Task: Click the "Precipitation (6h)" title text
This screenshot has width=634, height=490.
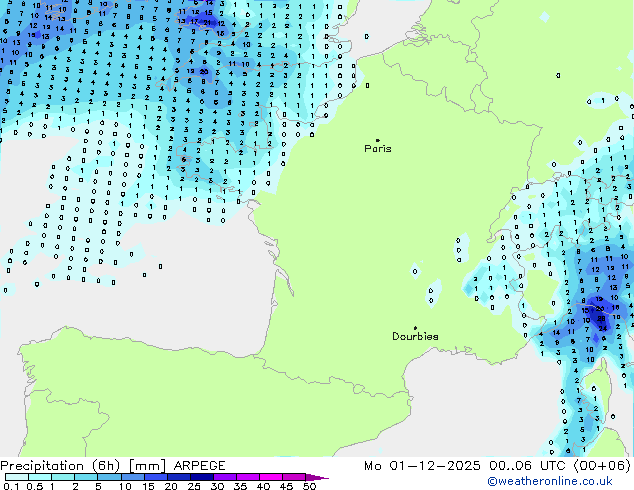Action: pos(60,466)
